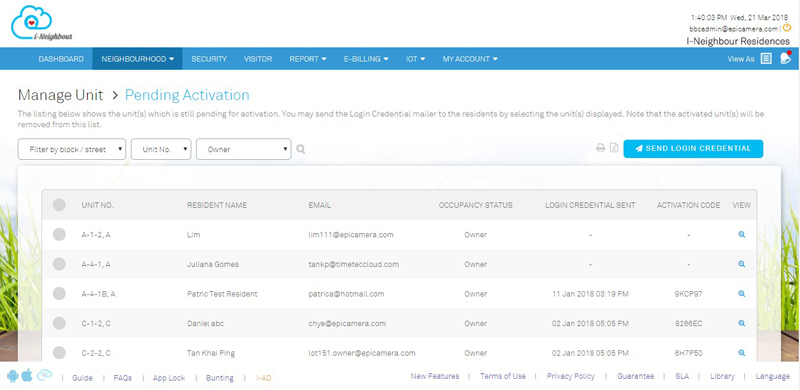Click activation code 8266EC
Image resolution: width=800 pixels, height=390 pixels.
click(688, 324)
